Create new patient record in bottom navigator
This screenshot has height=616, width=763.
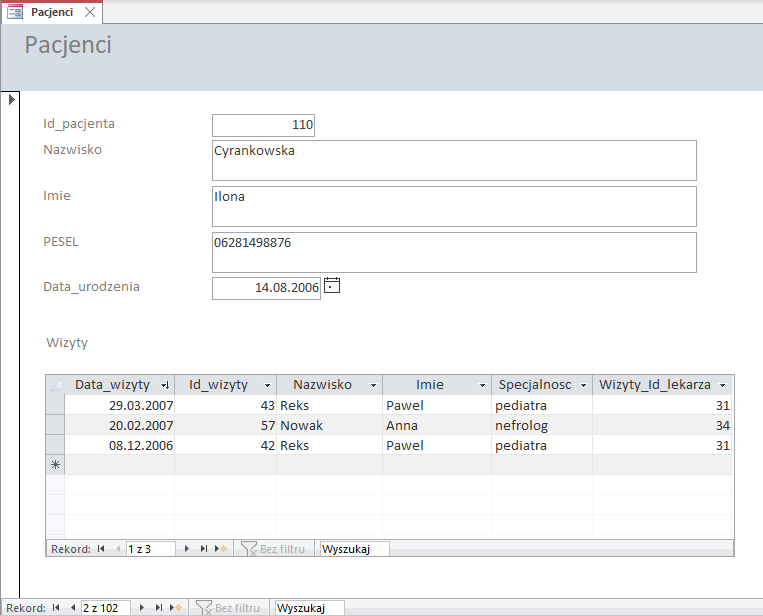(176, 608)
